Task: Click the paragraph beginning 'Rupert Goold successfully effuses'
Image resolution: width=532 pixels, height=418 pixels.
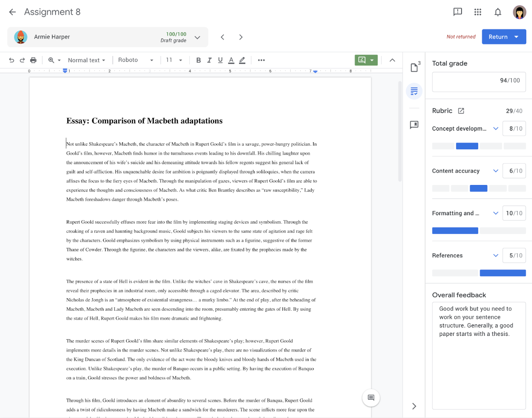Action: point(189,241)
